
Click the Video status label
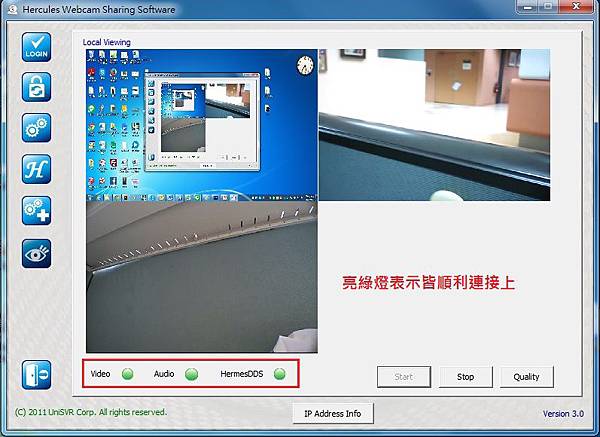tap(100, 374)
